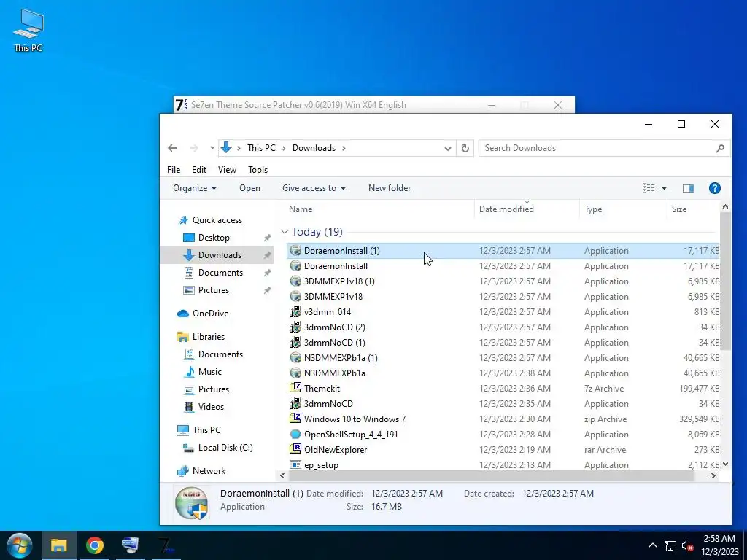Click File Explorer taskbar icon
The height and width of the screenshot is (560, 747).
coord(58,545)
